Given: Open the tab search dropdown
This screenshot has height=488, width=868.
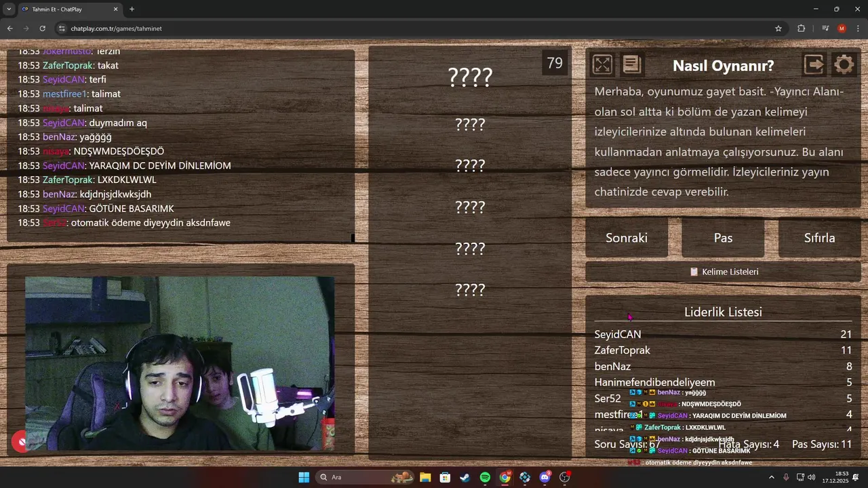Looking at the screenshot, I should point(9,9).
